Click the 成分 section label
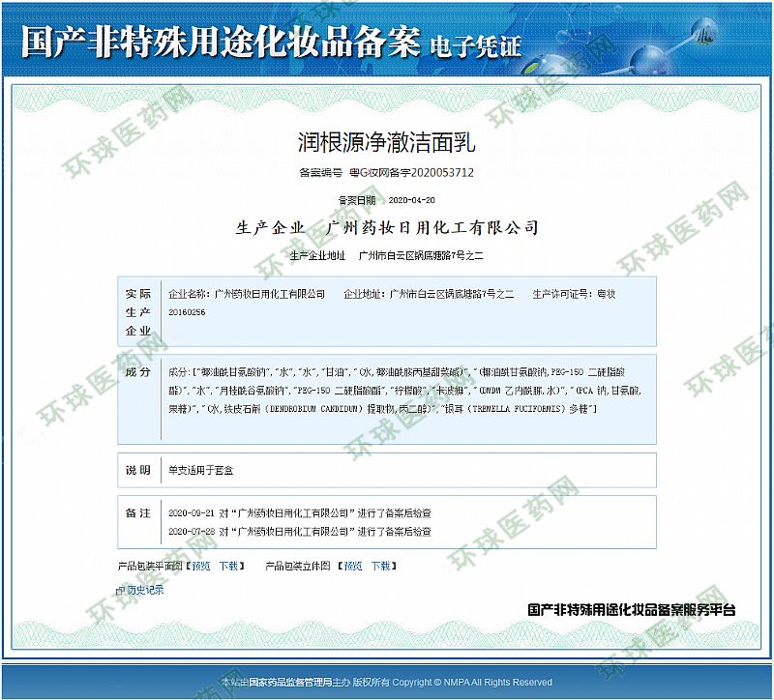 click(138, 372)
